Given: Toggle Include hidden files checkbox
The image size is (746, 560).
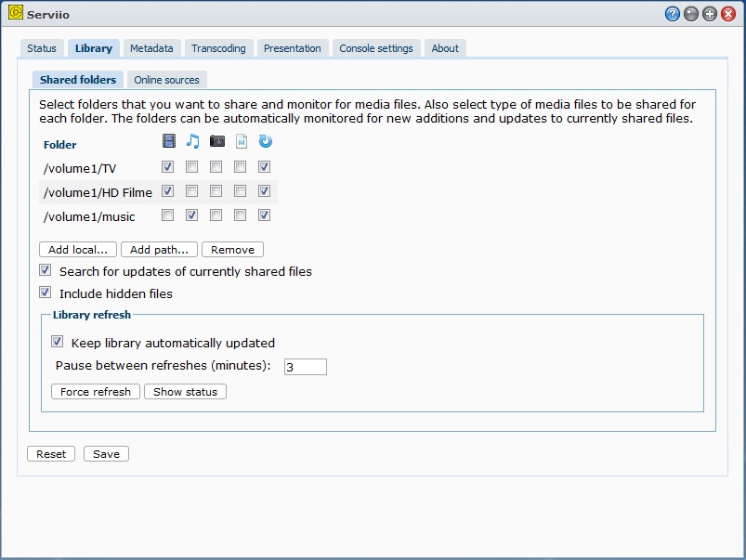Looking at the screenshot, I should 46,293.
